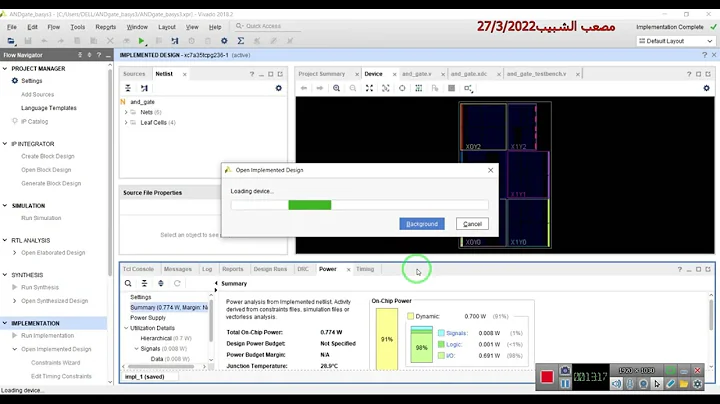
Task: Click the Expand All icon in Power panel
Action: point(161,283)
